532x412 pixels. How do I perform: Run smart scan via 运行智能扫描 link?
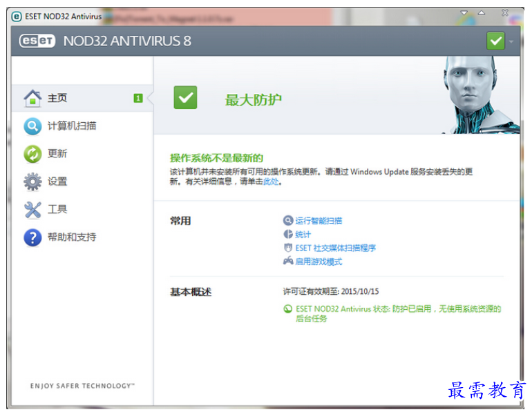tap(319, 221)
